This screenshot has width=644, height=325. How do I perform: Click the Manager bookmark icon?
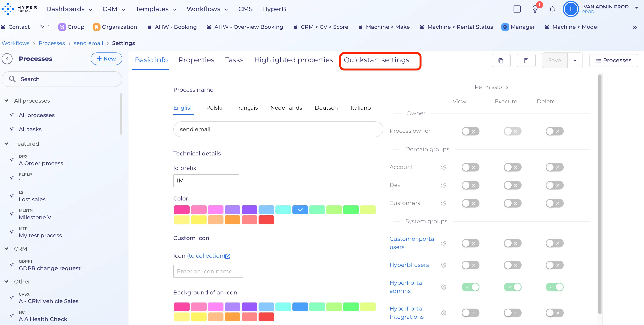505,27
